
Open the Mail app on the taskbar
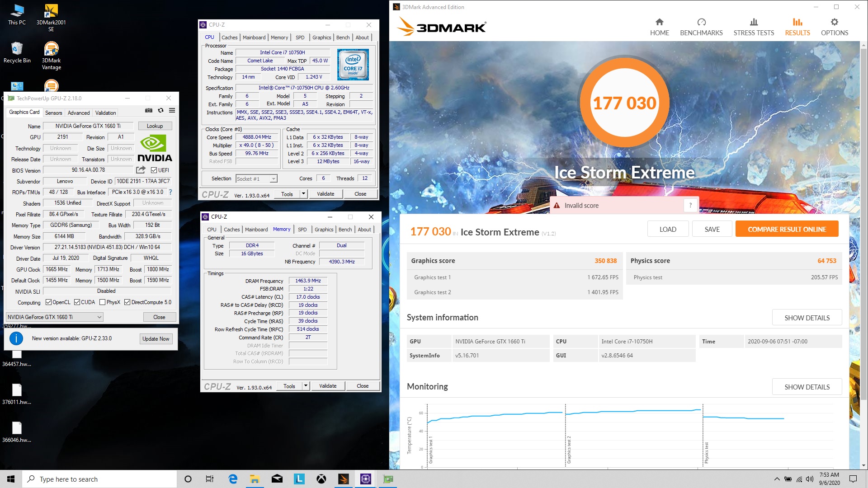pyautogui.click(x=277, y=479)
